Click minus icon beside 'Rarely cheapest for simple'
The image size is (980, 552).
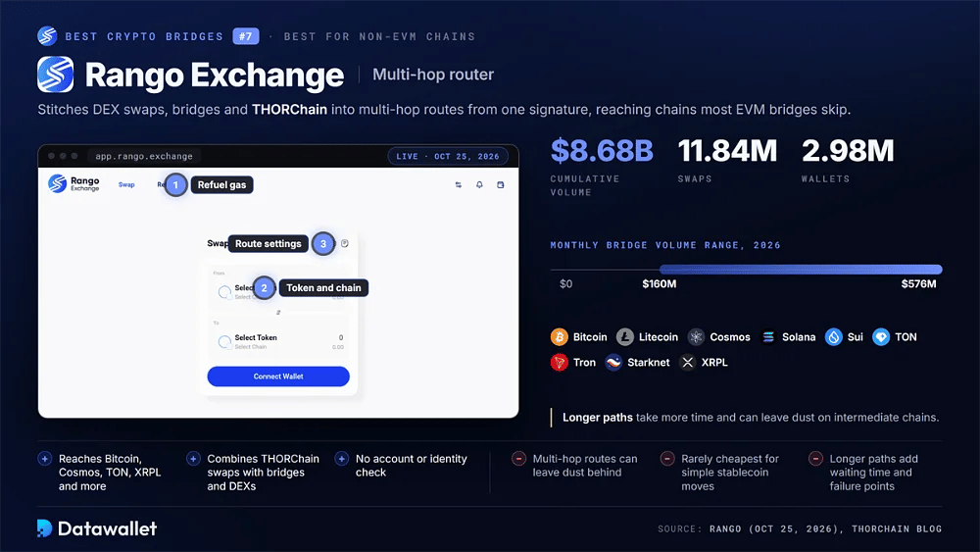click(x=666, y=458)
